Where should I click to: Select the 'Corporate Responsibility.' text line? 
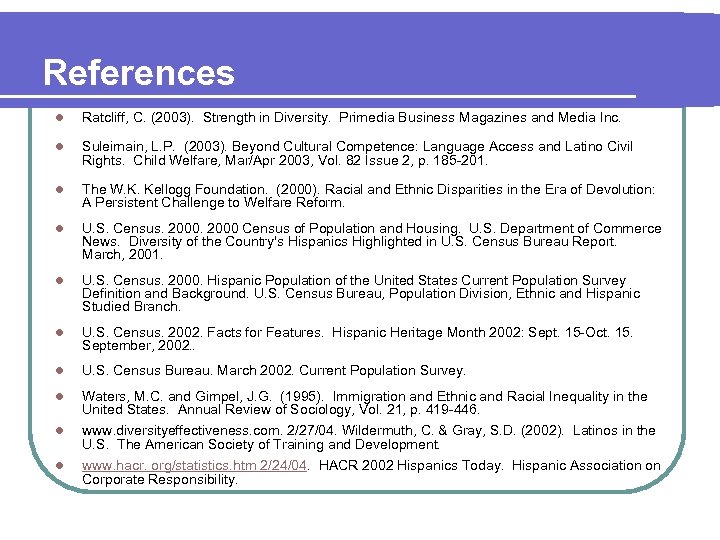(x=159, y=480)
